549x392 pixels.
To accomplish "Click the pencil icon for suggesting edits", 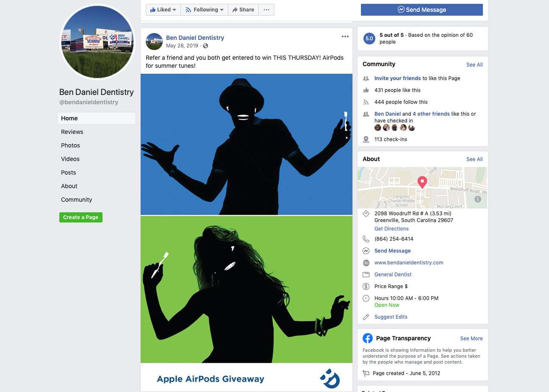I will [366, 317].
